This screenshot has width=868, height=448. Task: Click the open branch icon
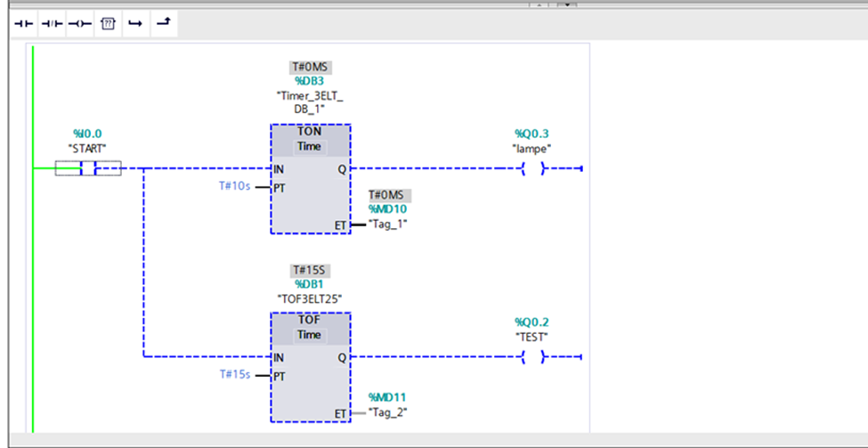point(135,24)
